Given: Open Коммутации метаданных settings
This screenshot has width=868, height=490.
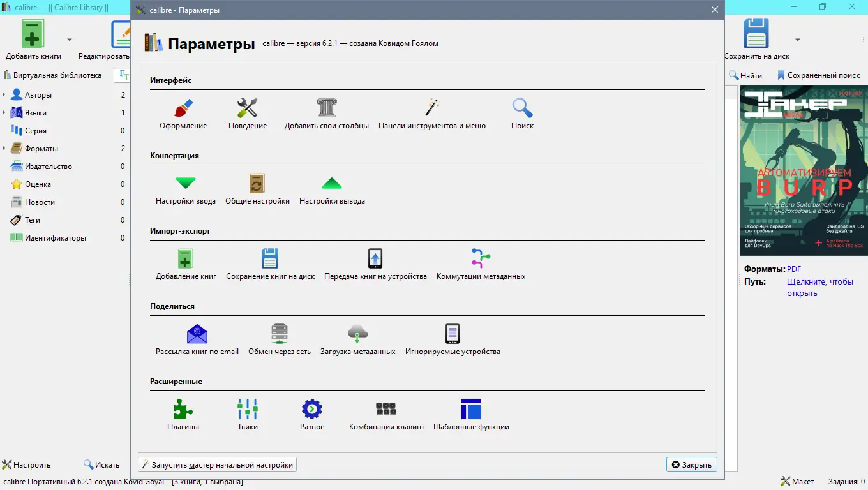Looking at the screenshot, I should coord(481,265).
